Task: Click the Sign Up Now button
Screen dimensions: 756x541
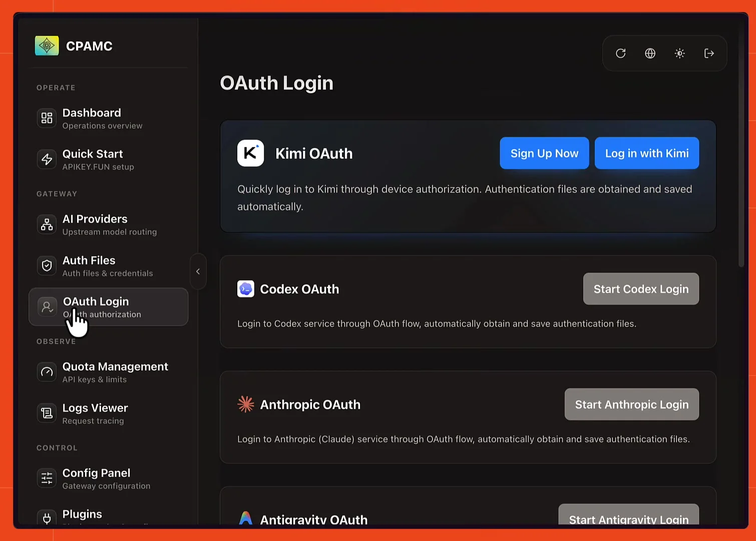Action: pos(544,153)
